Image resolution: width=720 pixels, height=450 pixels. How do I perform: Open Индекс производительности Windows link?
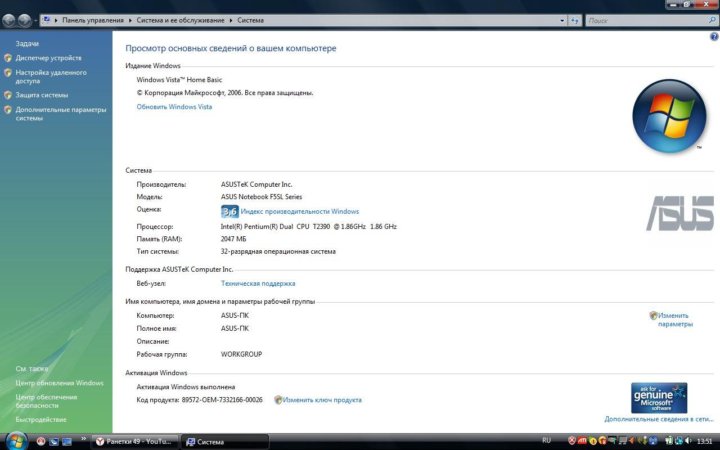(x=299, y=211)
